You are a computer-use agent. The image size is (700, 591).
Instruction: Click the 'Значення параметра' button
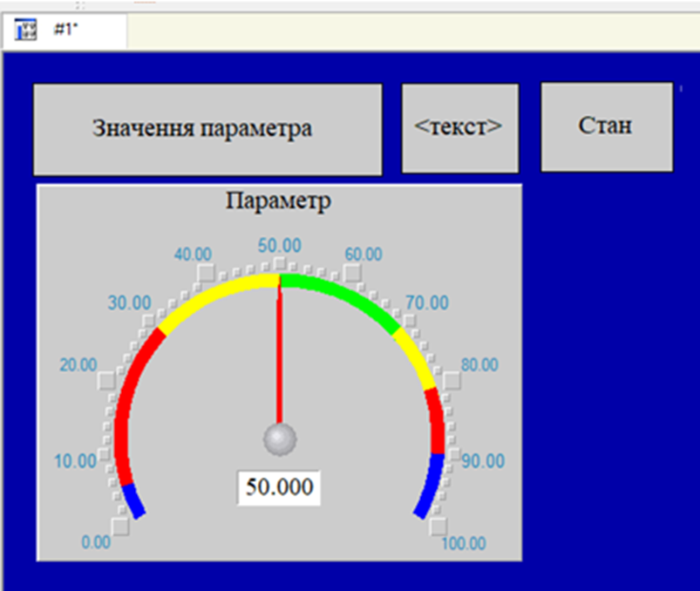pos(207,129)
